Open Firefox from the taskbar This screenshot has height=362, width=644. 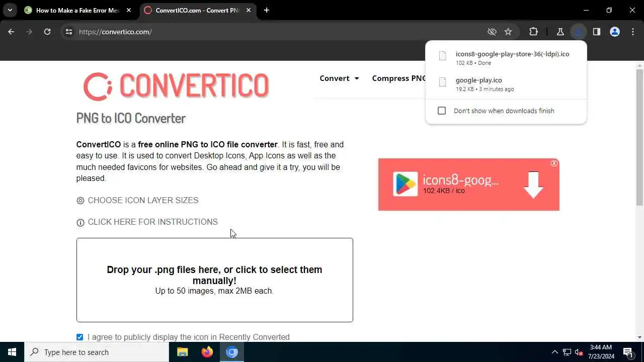click(x=207, y=352)
